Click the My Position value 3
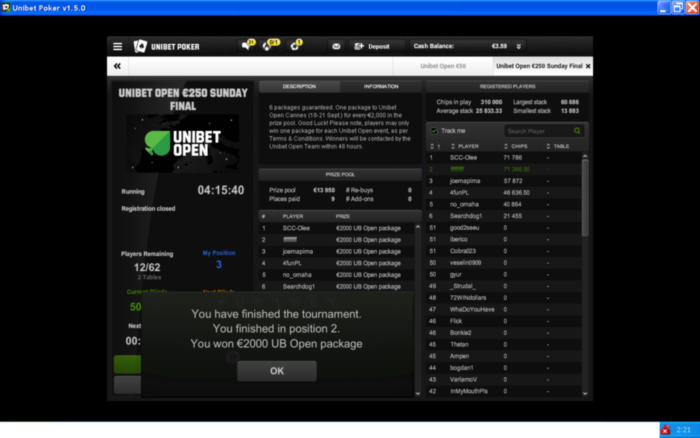The width and height of the screenshot is (700, 438). click(x=219, y=264)
